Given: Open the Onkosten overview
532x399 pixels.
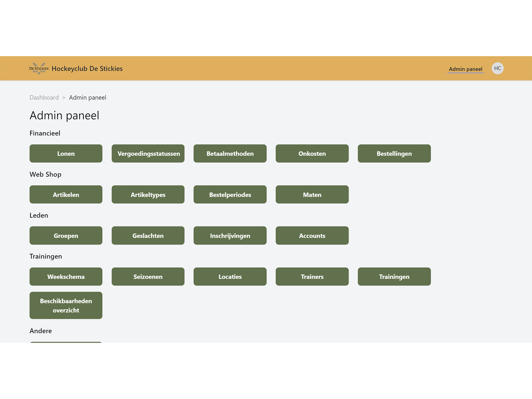Looking at the screenshot, I should (x=312, y=153).
